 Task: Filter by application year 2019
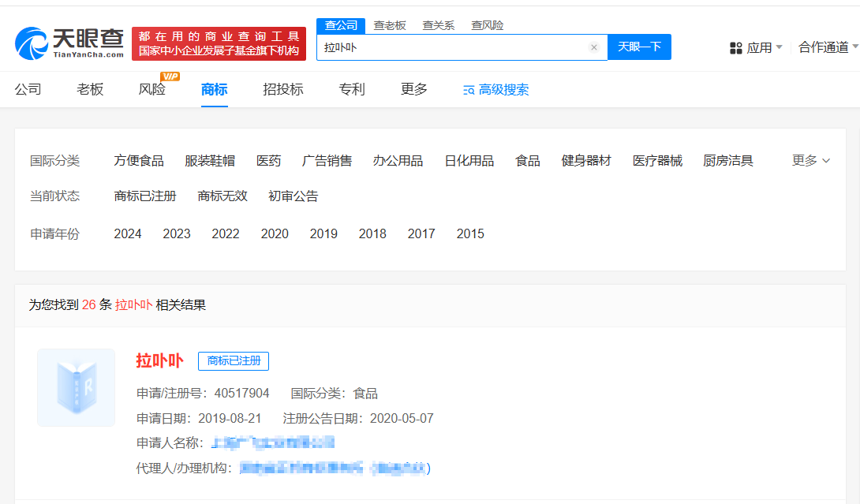coord(323,234)
